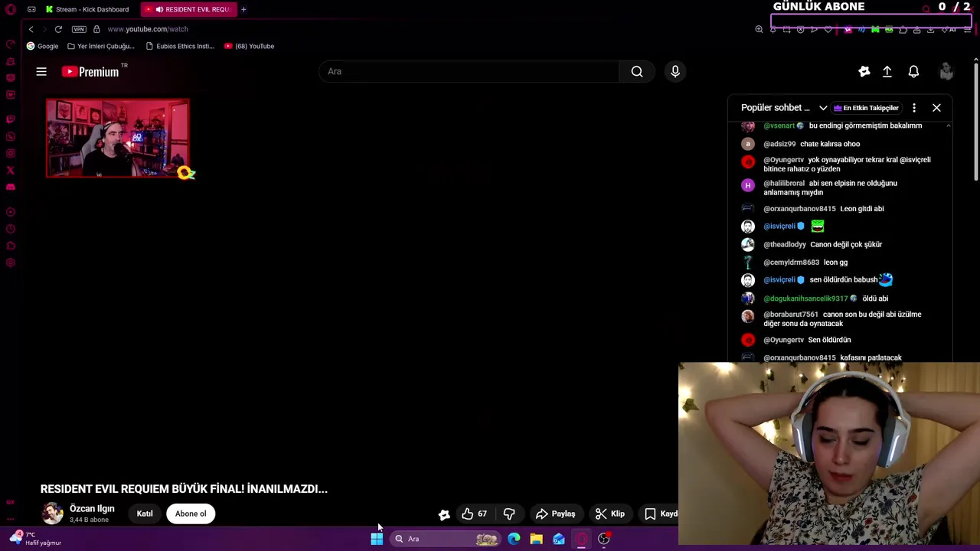This screenshot has width=980, height=551.
Task: Click the 'Klip' clip button
Action: click(x=610, y=514)
